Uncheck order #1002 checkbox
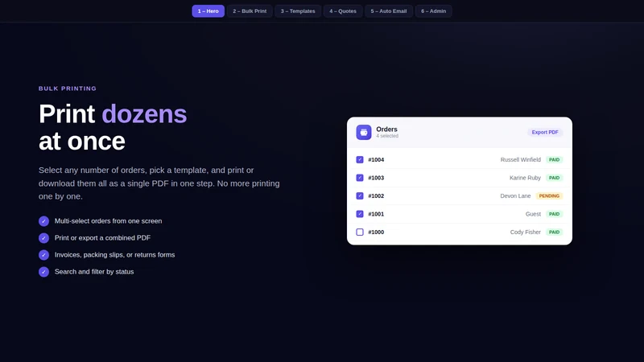This screenshot has height=362, width=644. tap(360, 195)
